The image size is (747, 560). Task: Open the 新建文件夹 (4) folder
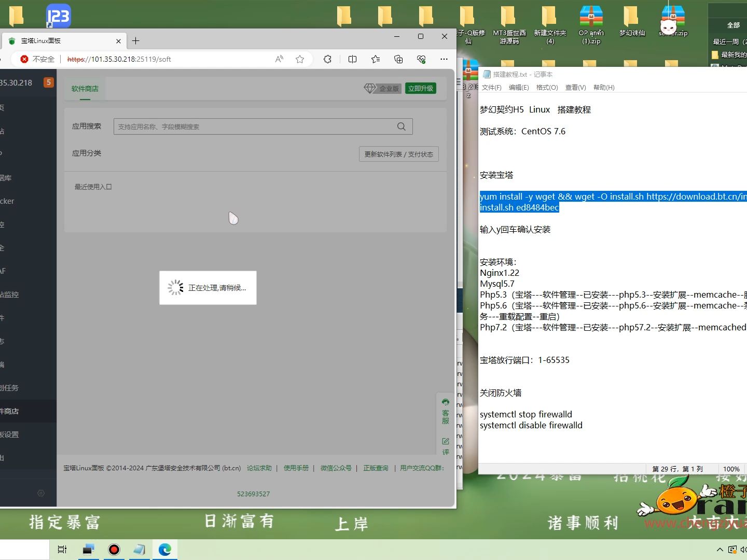550,25
